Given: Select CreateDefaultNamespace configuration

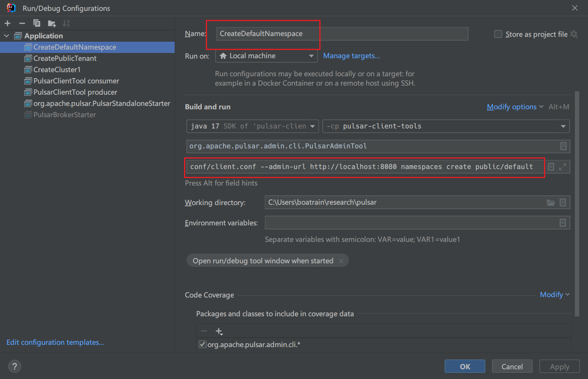Looking at the screenshot, I should click(x=87, y=47).
